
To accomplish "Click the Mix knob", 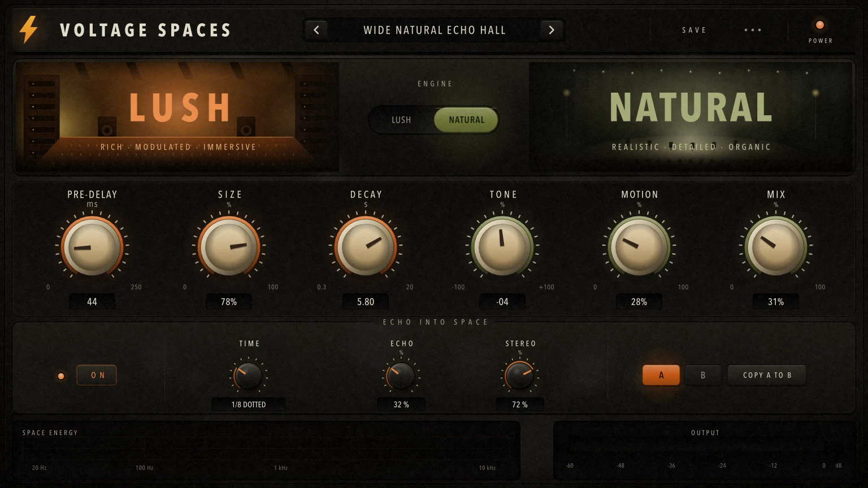I will click(x=776, y=247).
